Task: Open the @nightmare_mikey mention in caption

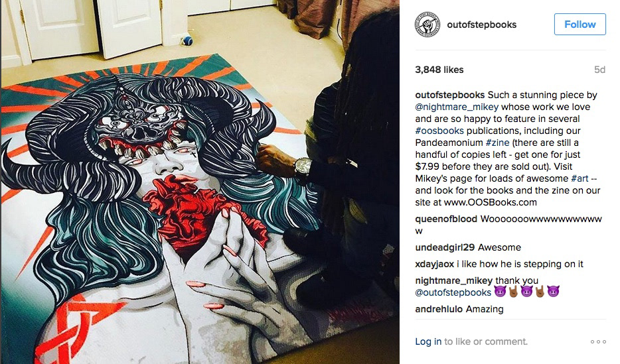Action: click(x=457, y=107)
